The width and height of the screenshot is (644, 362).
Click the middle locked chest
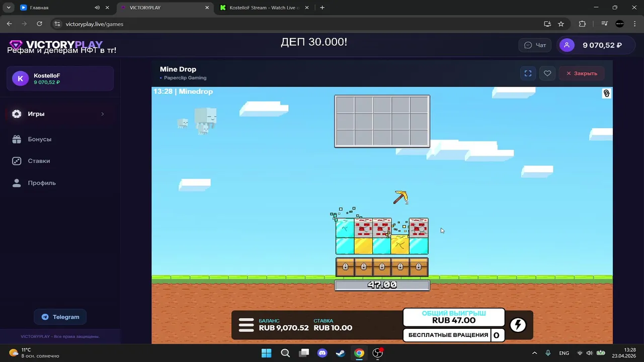(x=382, y=267)
